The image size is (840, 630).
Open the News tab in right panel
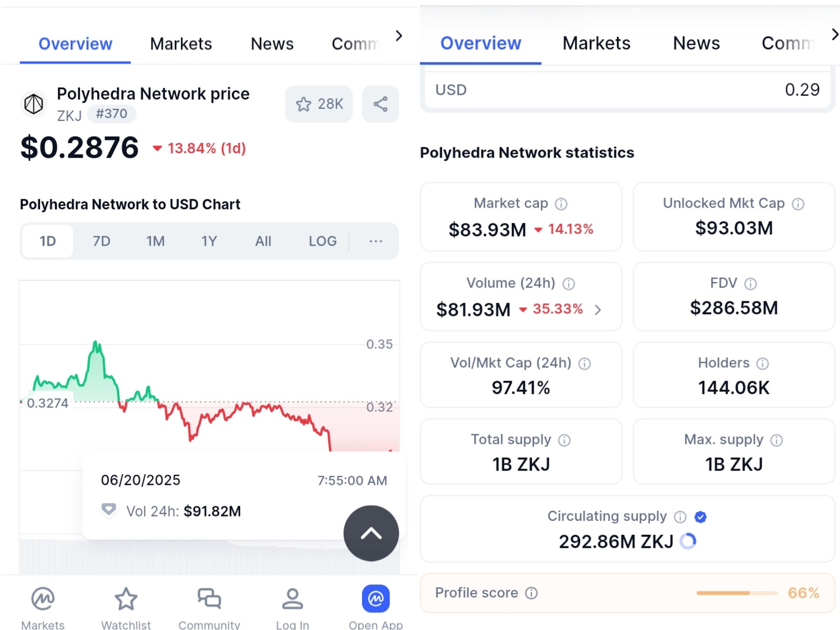696,43
